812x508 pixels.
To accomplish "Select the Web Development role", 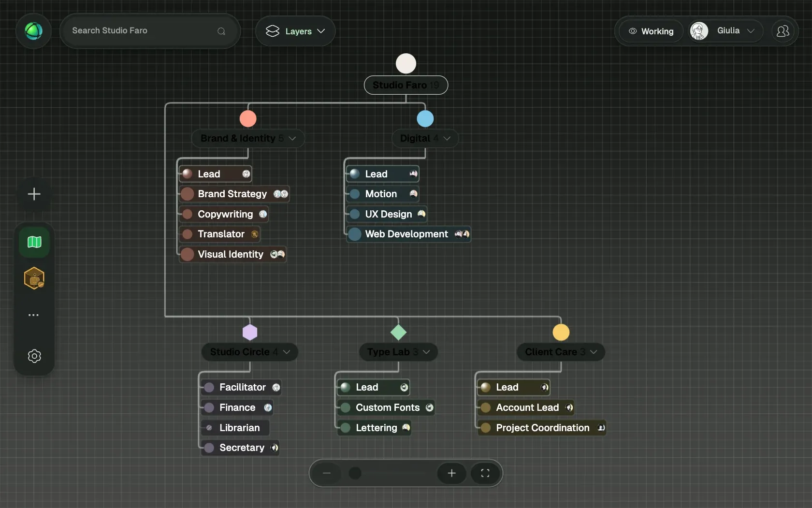I will (409, 234).
